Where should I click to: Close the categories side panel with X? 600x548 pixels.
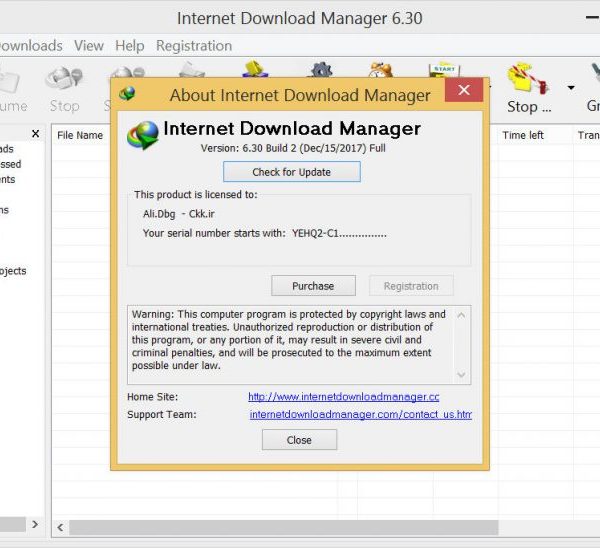click(x=36, y=133)
